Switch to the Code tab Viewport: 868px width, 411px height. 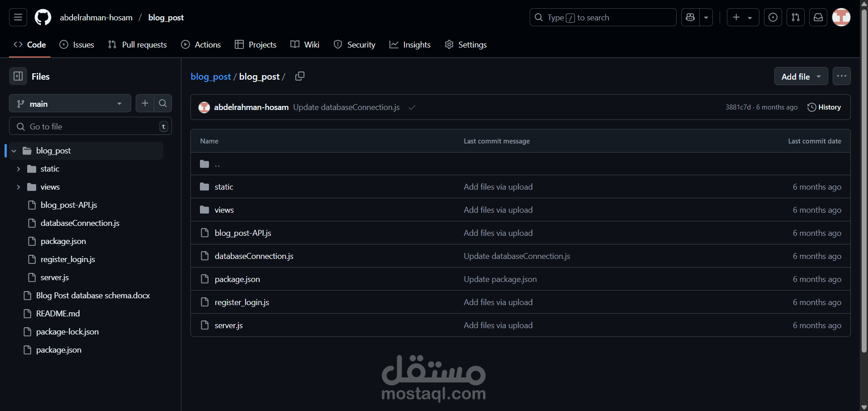pos(30,44)
